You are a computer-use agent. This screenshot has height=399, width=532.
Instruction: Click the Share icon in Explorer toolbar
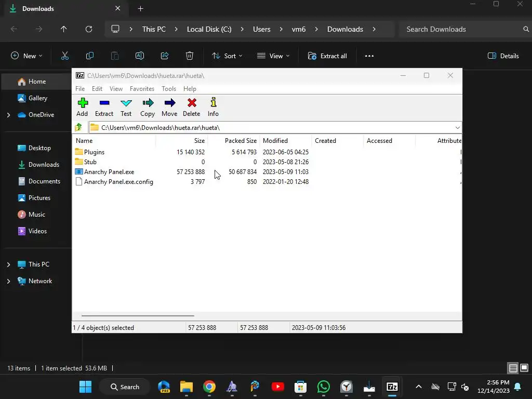point(165,56)
